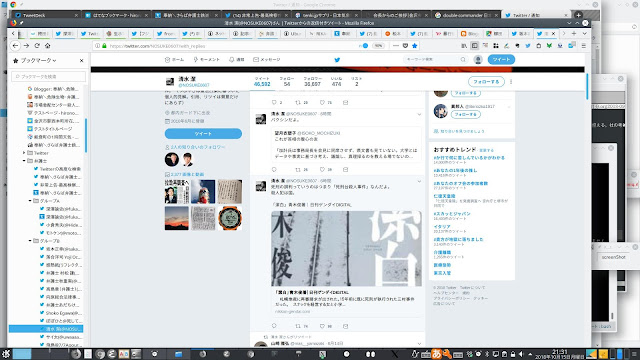Click the Pocket icon in address bar
Screen dimensions: 640x360
(x=405, y=46)
